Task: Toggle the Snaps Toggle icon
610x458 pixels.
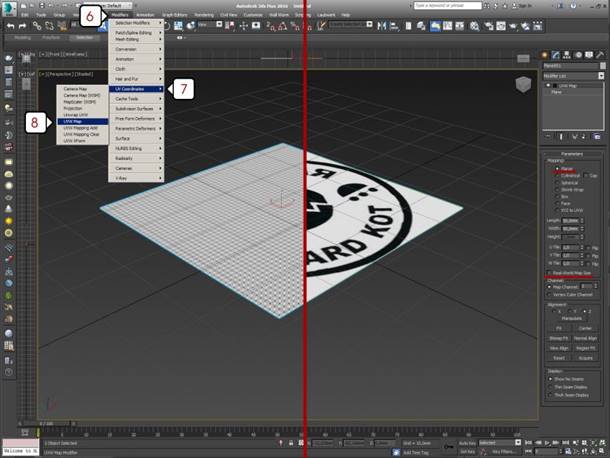Action: (271, 26)
